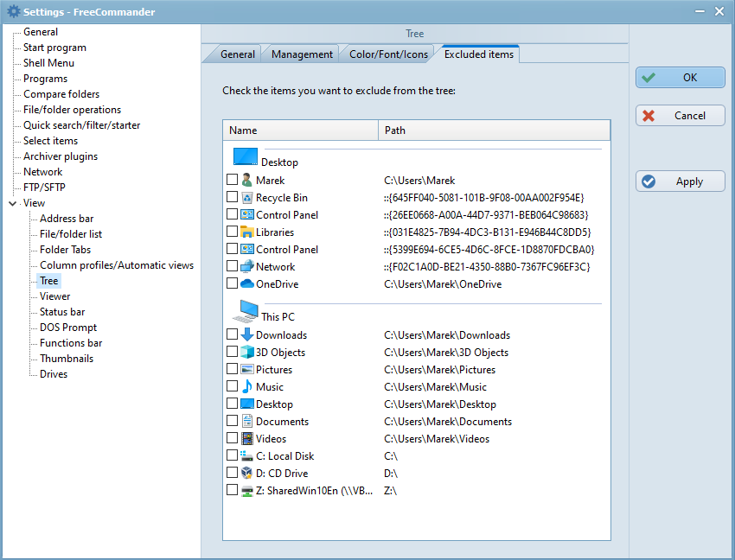
Task: Click the Network icon in the list
Action: [247, 266]
